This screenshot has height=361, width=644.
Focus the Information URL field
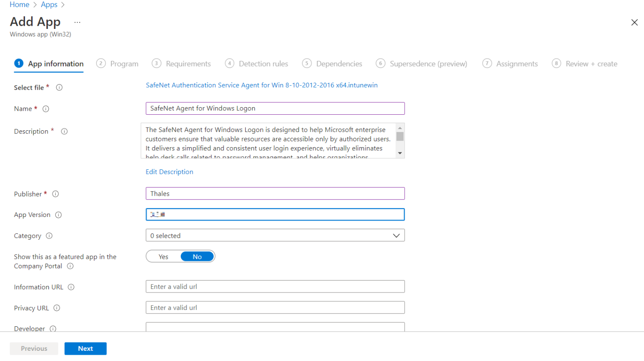(x=275, y=286)
